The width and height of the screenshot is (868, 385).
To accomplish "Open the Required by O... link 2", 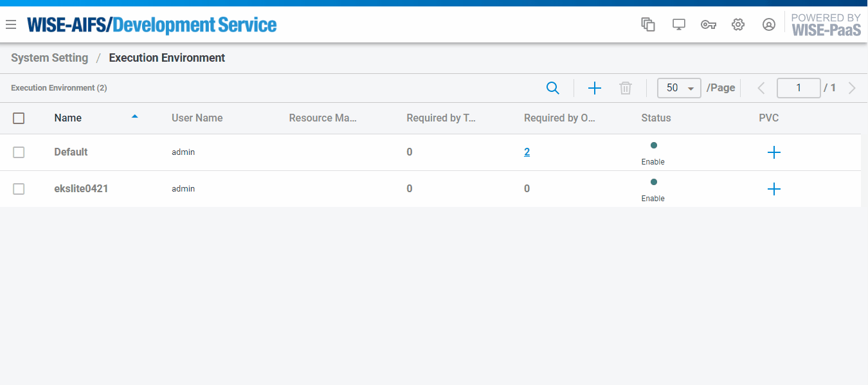I will pyautogui.click(x=527, y=152).
